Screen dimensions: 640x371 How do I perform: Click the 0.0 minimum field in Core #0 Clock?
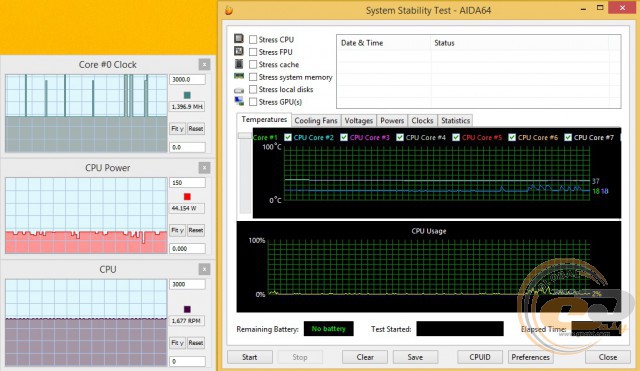pos(187,147)
